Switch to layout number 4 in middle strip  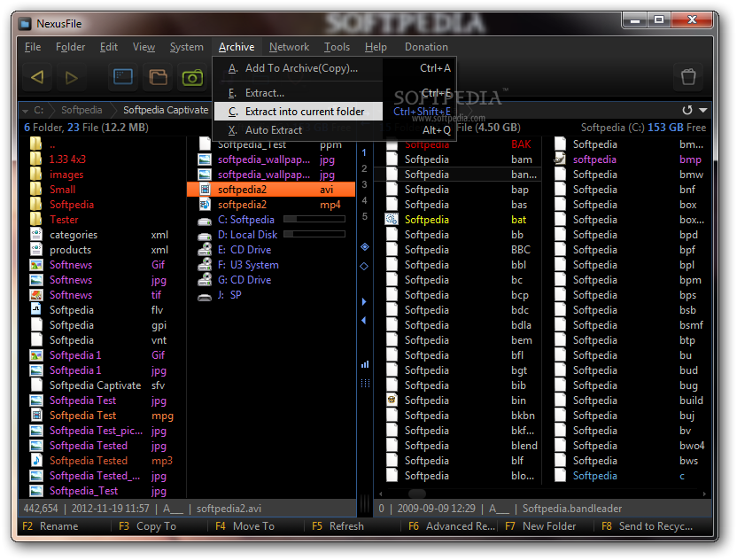point(364,201)
